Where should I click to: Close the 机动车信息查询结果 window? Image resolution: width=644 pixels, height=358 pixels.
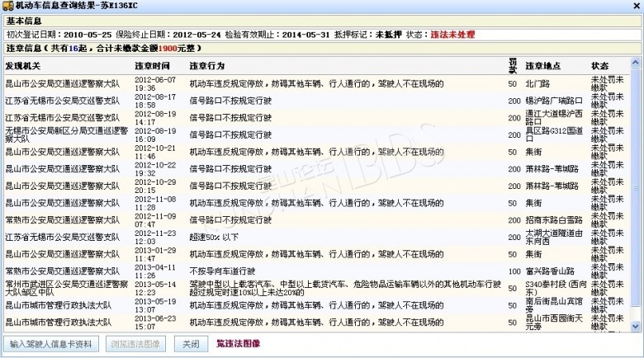coord(632,6)
